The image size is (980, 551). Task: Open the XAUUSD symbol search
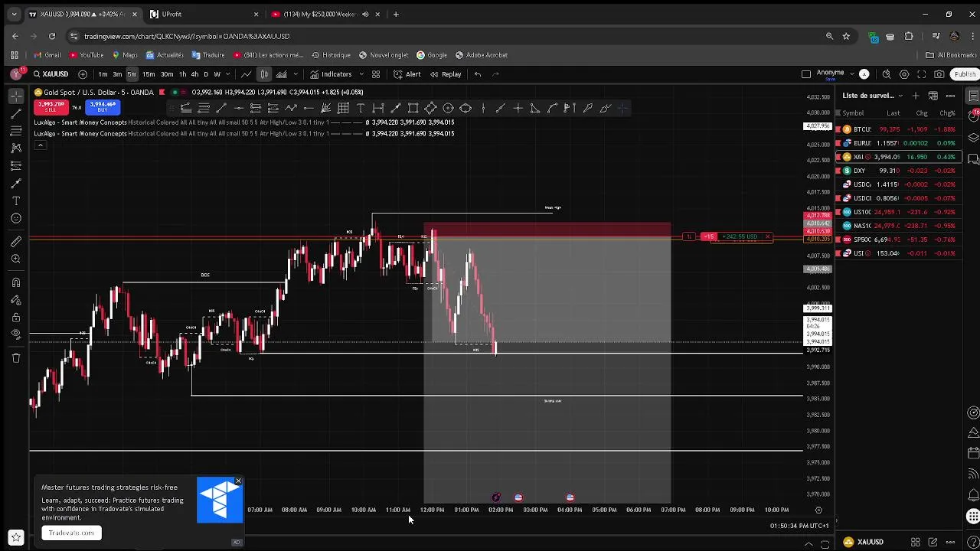(x=51, y=74)
